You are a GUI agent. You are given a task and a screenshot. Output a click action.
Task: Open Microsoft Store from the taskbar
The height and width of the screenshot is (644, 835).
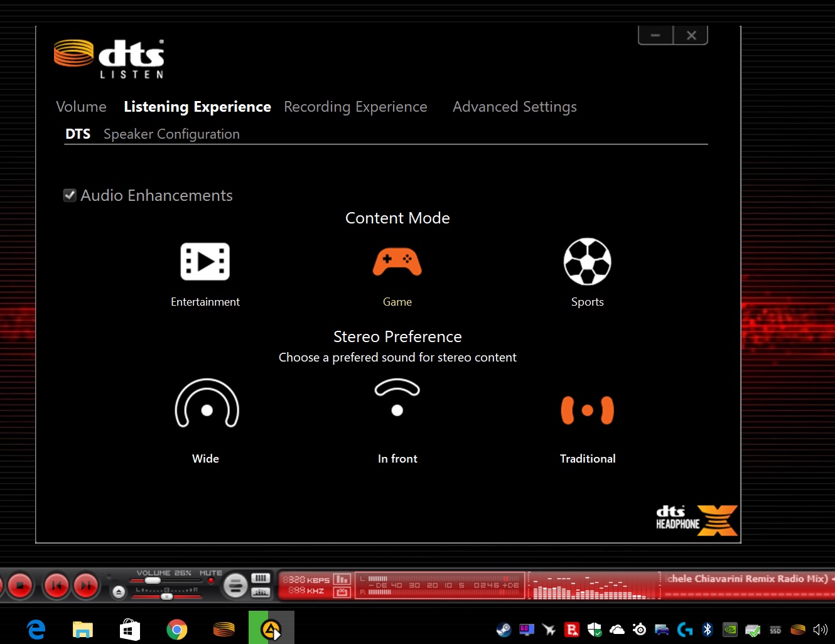129,629
